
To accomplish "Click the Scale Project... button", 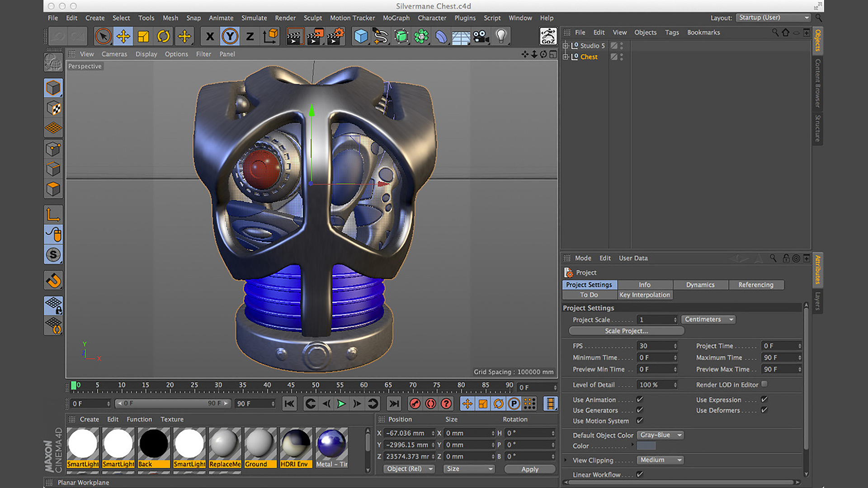I will coord(626,331).
